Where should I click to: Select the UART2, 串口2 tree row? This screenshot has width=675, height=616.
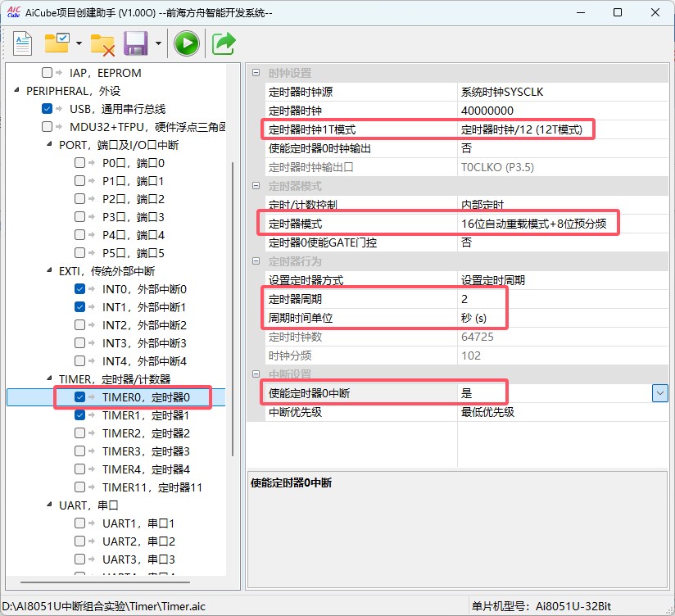coord(138,541)
